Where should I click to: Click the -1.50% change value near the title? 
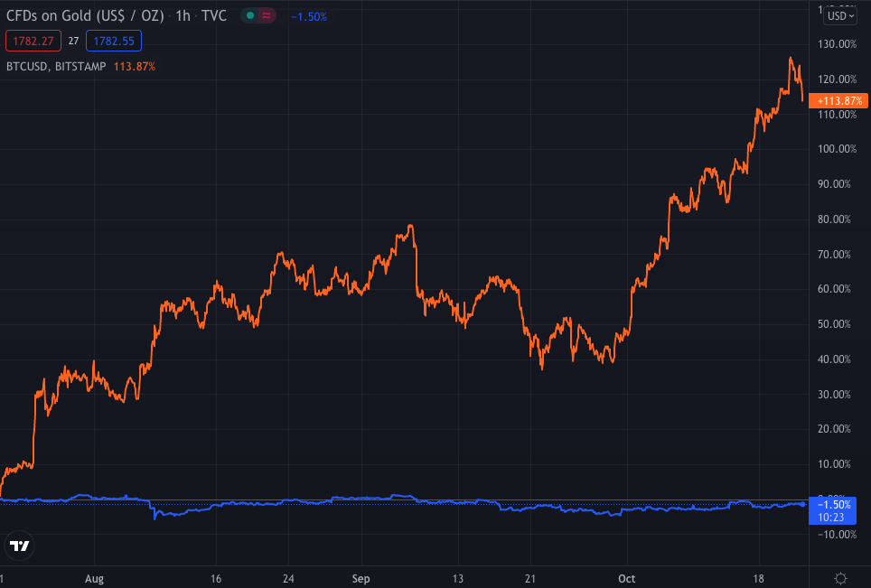point(308,15)
